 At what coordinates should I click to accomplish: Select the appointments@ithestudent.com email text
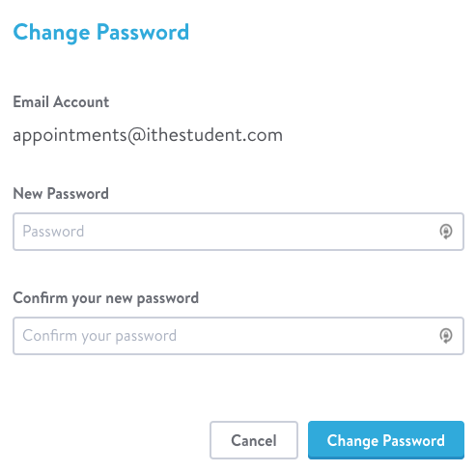tap(148, 135)
